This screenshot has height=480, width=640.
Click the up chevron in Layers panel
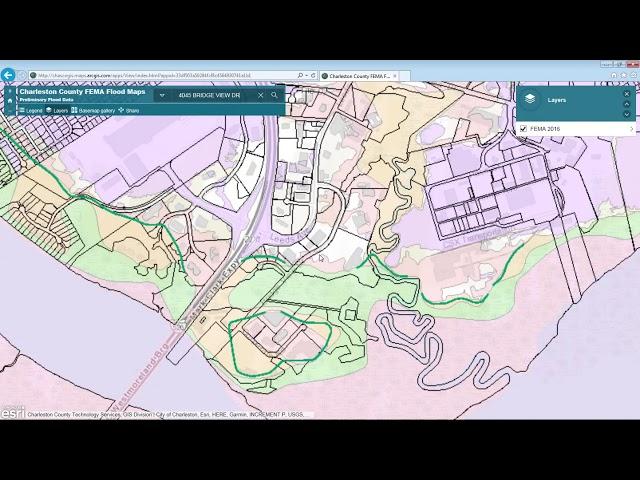tap(627, 104)
